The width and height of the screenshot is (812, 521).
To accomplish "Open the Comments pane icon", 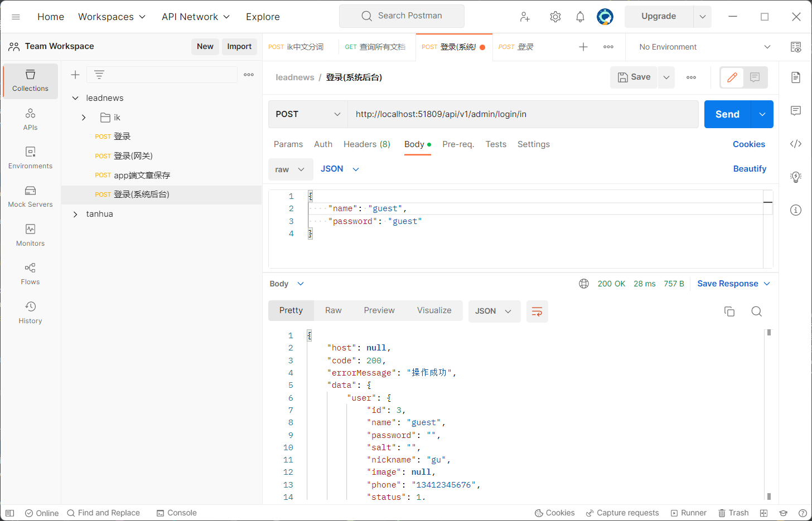I will (796, 110).
